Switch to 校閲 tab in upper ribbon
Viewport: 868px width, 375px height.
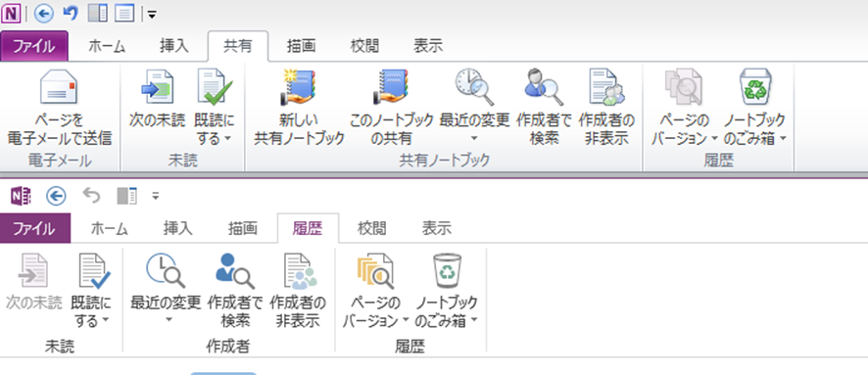[x=364, y=46]
